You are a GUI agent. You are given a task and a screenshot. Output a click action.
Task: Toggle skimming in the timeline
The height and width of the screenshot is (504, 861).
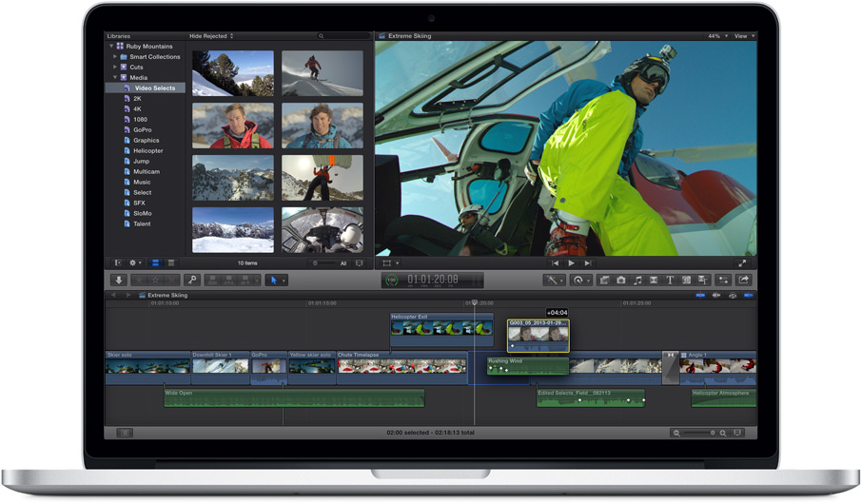(x=700, y=296)
